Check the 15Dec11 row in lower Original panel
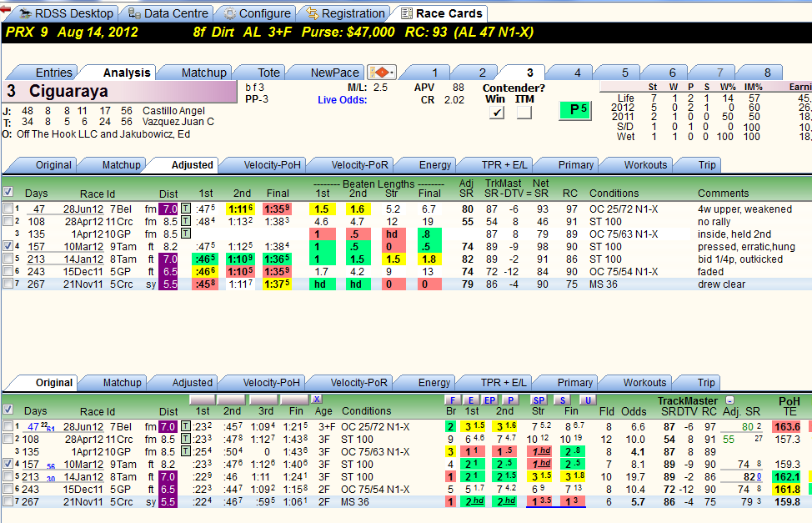 8,489
